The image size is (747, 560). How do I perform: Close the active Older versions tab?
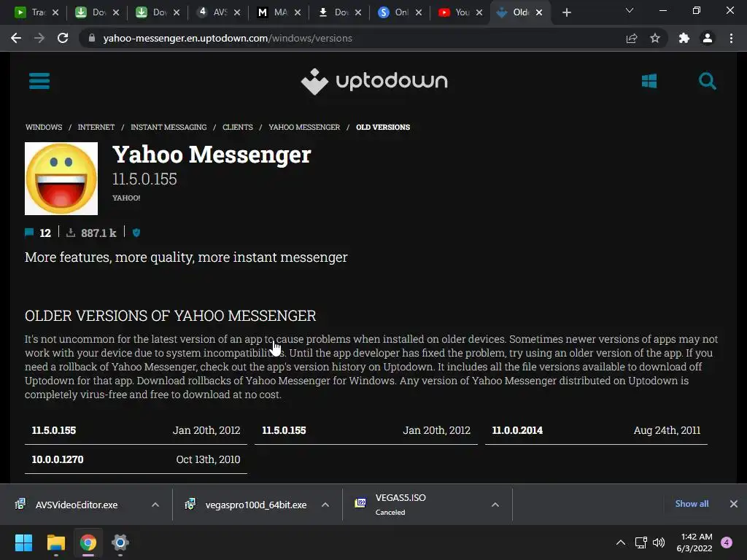539,12
